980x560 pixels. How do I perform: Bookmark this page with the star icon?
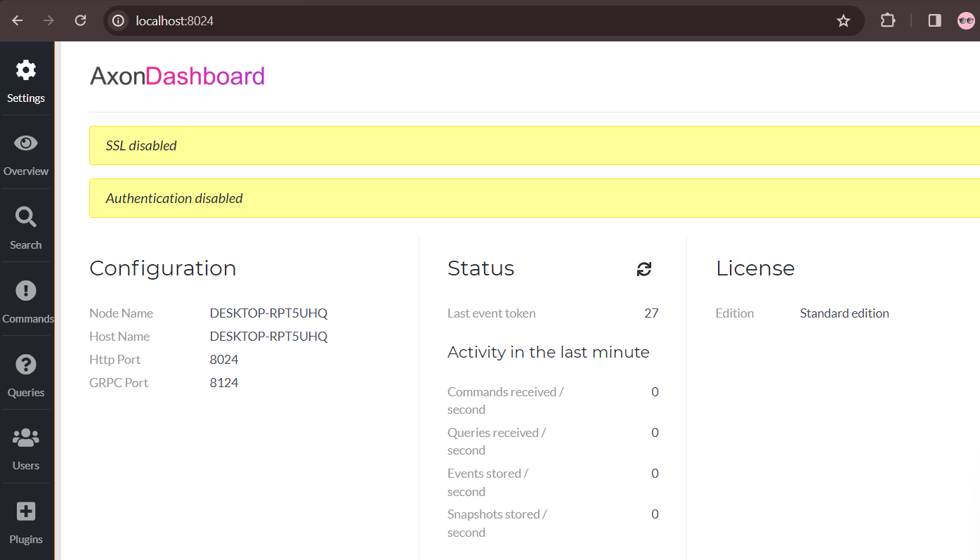point(843,20)
